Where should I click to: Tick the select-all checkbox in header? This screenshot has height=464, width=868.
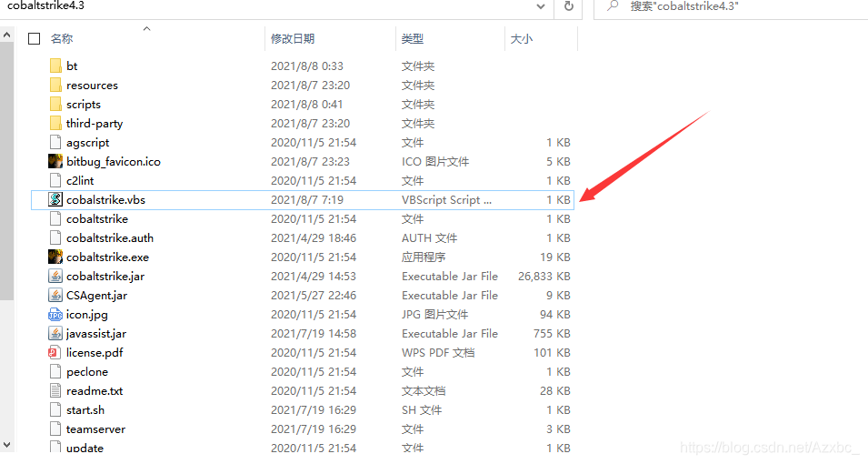[35, 39]
